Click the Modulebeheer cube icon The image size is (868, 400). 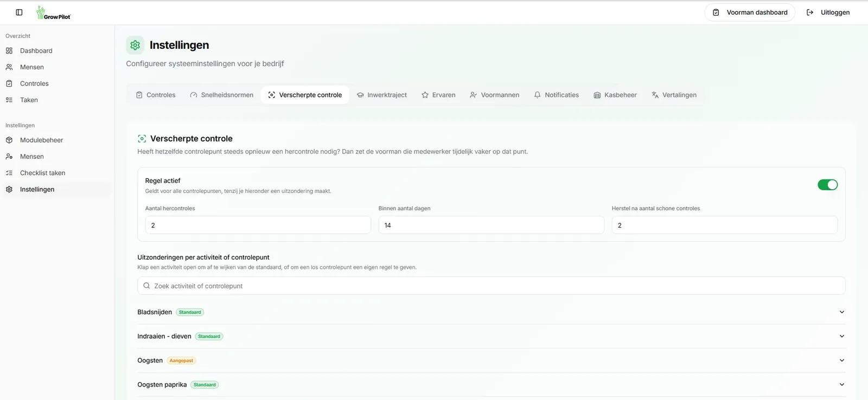[9, 140]
